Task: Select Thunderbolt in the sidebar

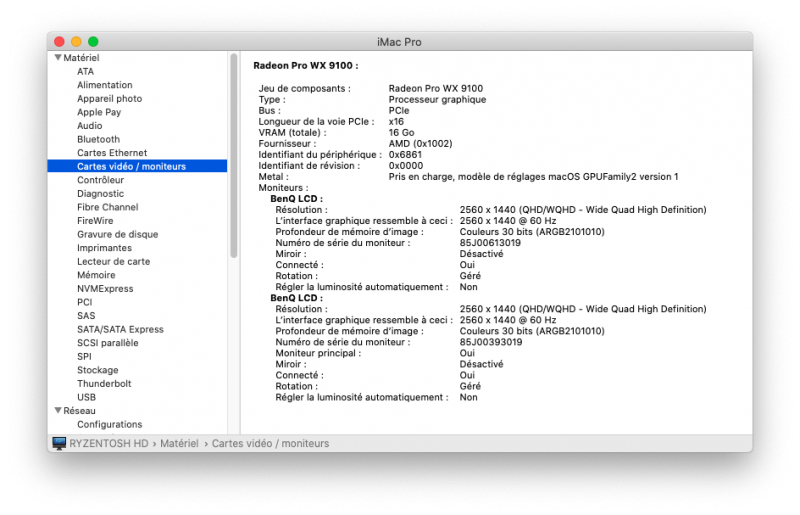Action: coord(103,383)
